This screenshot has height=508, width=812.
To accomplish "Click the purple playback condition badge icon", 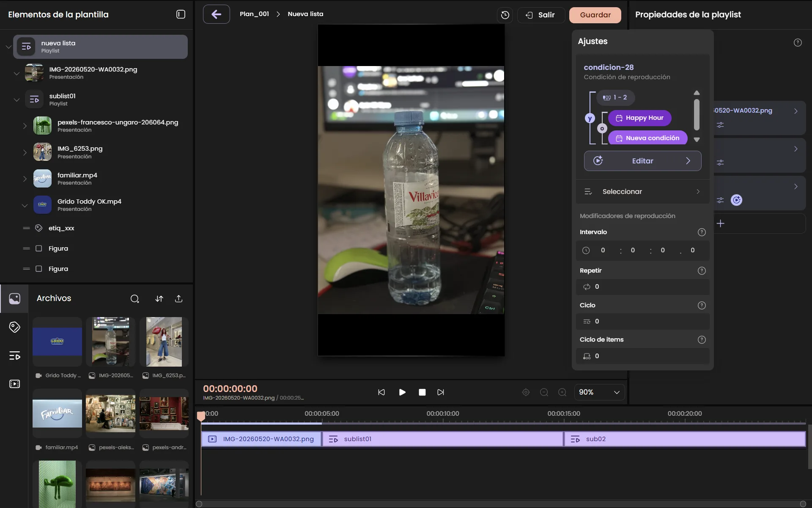I will (736, 200).
